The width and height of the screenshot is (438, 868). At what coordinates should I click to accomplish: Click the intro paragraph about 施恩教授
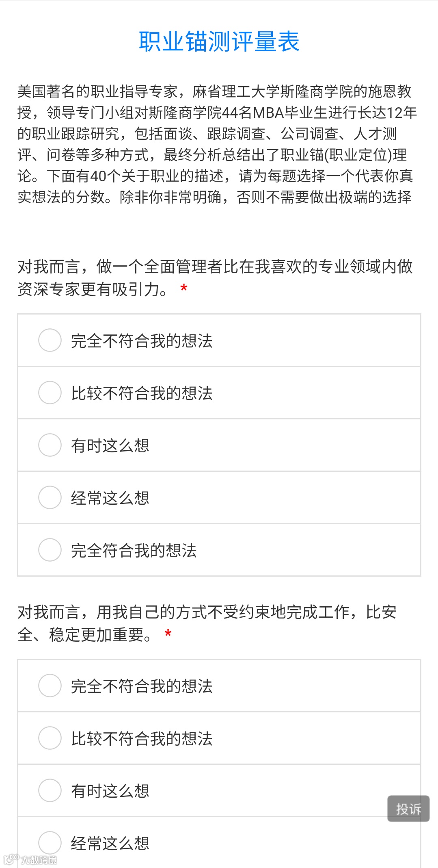pos(217,144)
